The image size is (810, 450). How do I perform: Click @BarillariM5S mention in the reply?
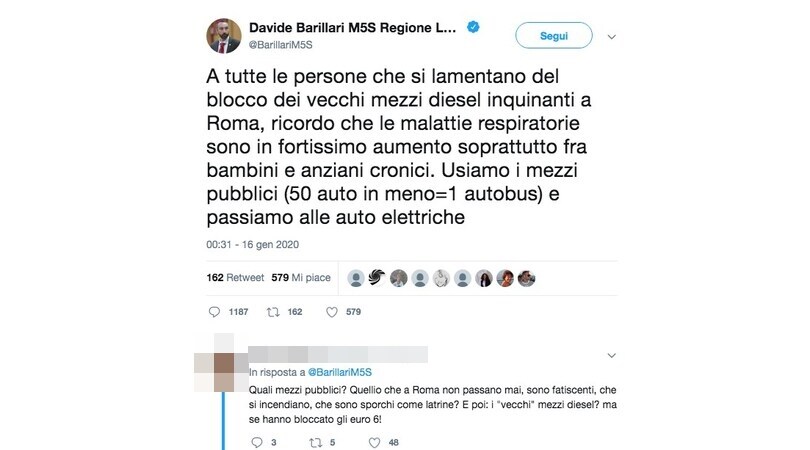tap(340, 372)
